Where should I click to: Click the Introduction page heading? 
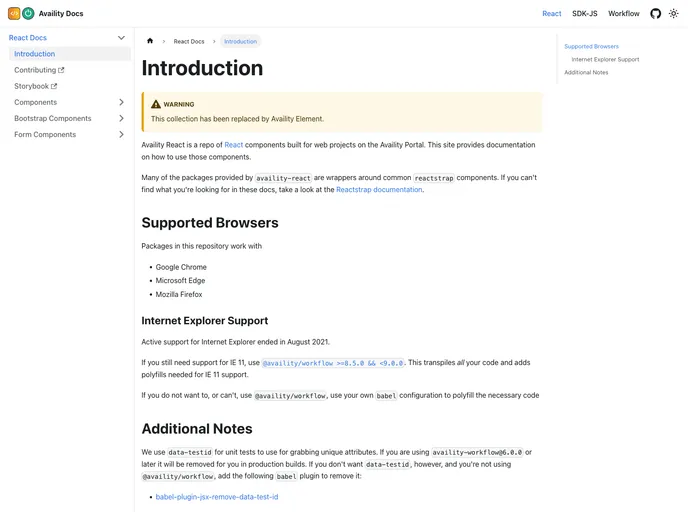pos(202,68)
